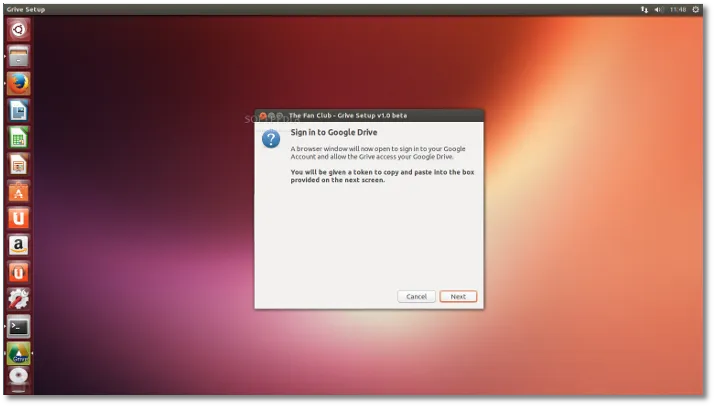Cancel the Grive Setup dialog
This screenshot has width=714, height=406.
pyautogui.click(x=416, y=296)
